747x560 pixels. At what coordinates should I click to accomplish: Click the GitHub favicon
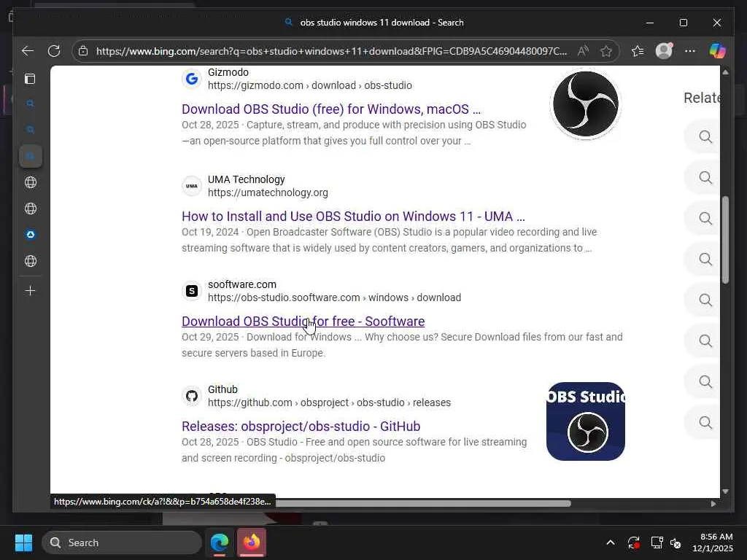pos(192,396)
